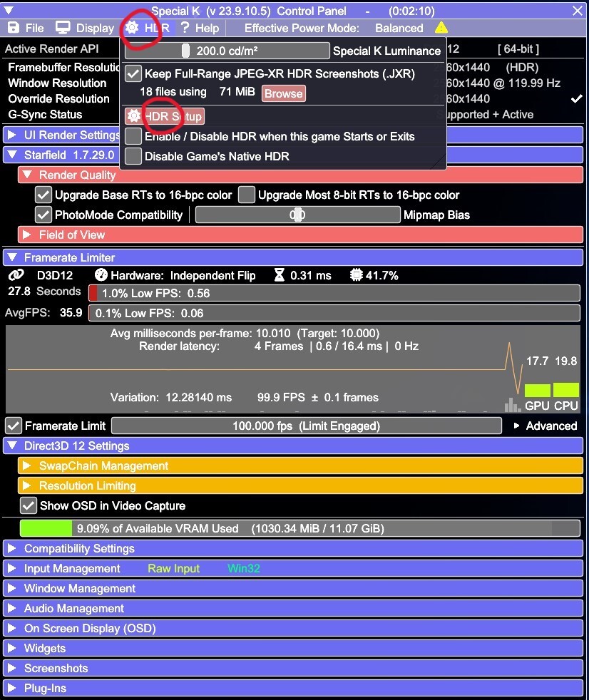Screen dimensions: 589x700
Task: Toggle Upgrade Base RTs to 16-bpc color
Action: pos(43,195)
